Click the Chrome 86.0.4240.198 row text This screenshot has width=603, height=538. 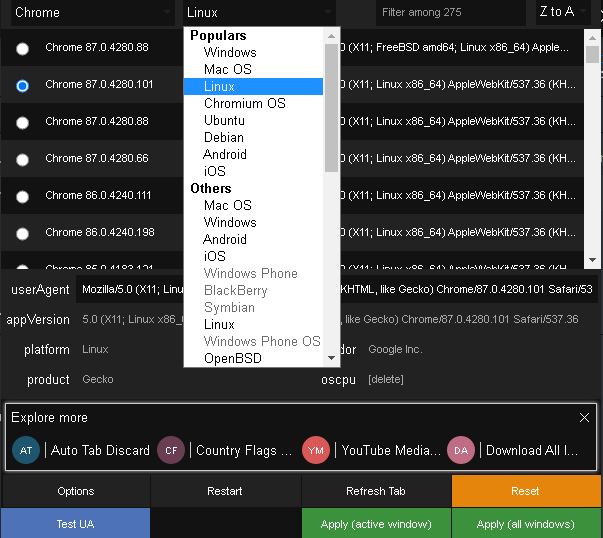click(x=100, y=232)
